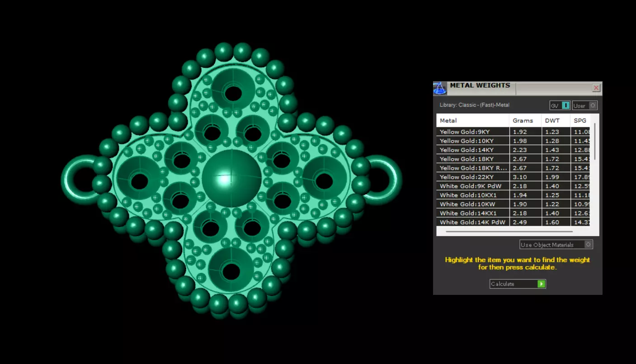
Task: Click the Library: Classic - (Fast)-Metal label
Action: (475, 105)
